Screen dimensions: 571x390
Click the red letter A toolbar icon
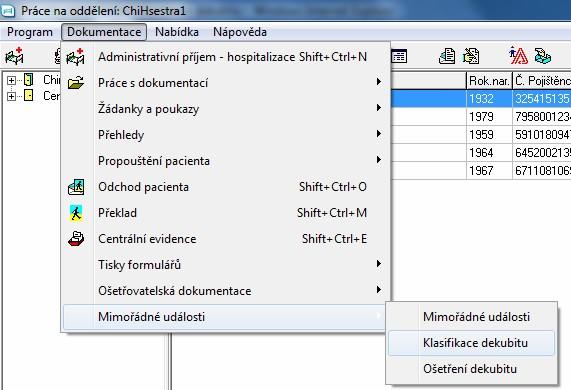tap(518, 56)
